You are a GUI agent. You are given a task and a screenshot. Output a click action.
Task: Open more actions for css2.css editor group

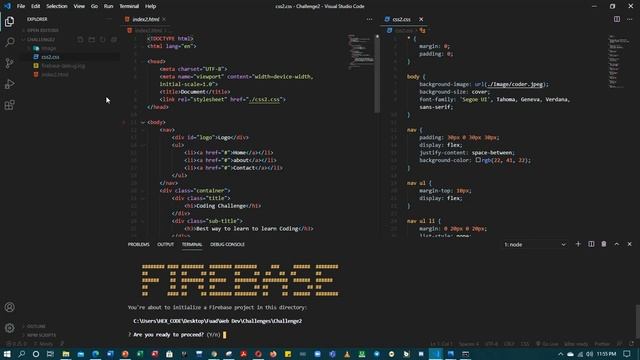[629, 19]
